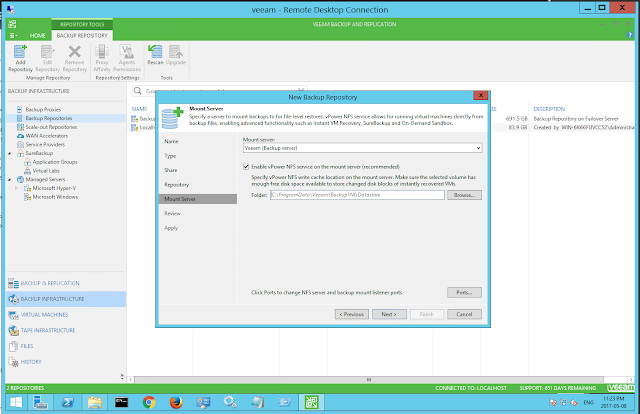
Task: Select Service Providers tree node
Action: click(45, 145)
